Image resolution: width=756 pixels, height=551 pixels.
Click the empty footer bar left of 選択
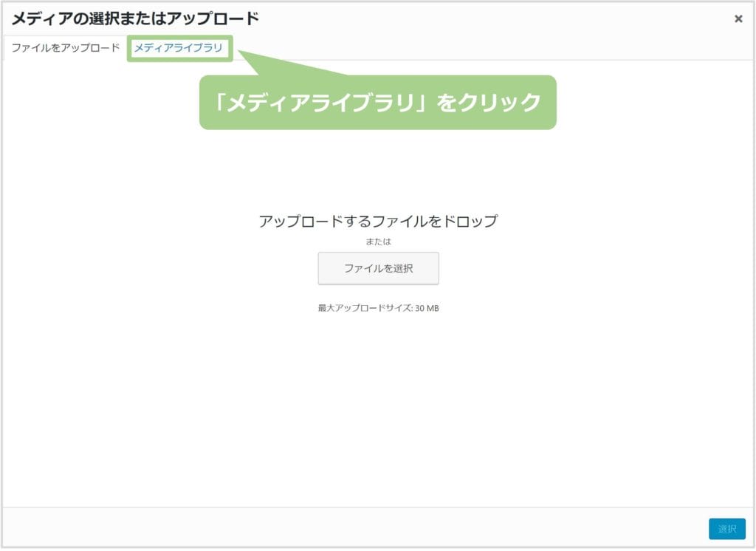tap(354, 529)
